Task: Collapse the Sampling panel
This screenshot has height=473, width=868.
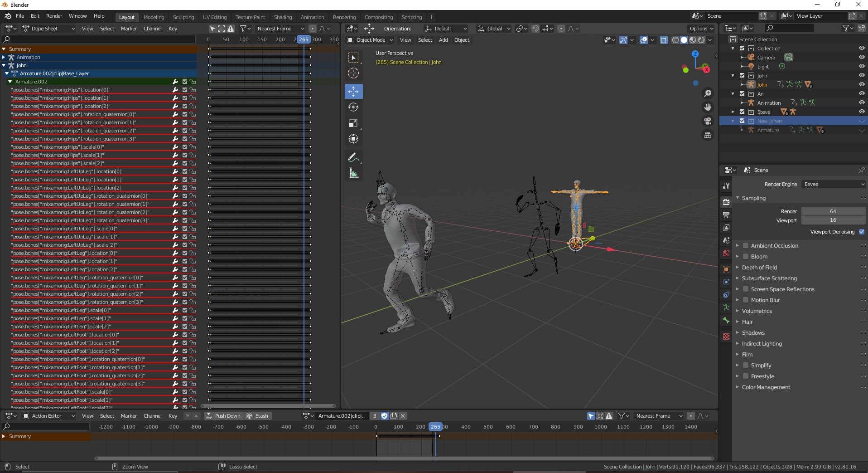Action: tap(753, 198)
